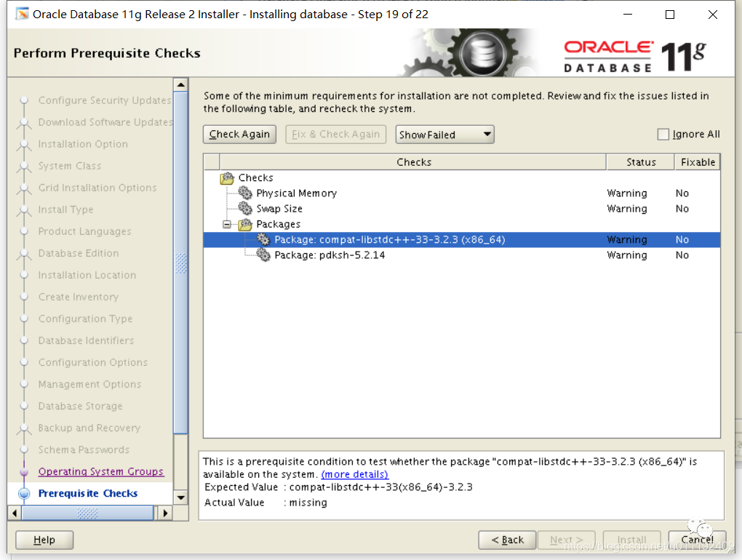Click the Database Storage step
This screenshot has width=742, height=560.
[81, 407]
